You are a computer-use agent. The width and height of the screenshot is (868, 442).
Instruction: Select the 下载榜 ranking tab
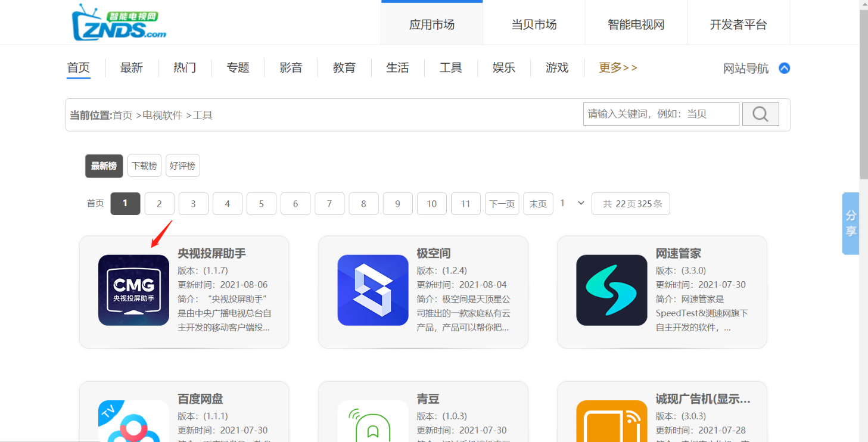point(144,166)
